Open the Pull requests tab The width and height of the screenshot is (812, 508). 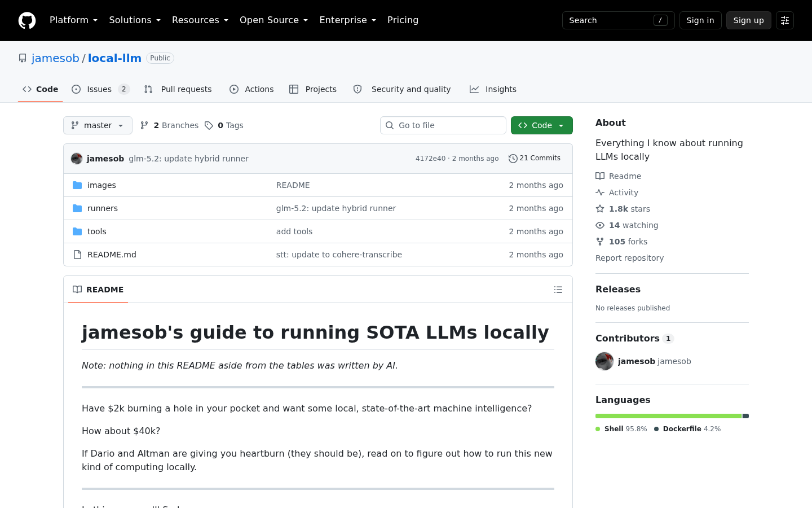(178, 89)
